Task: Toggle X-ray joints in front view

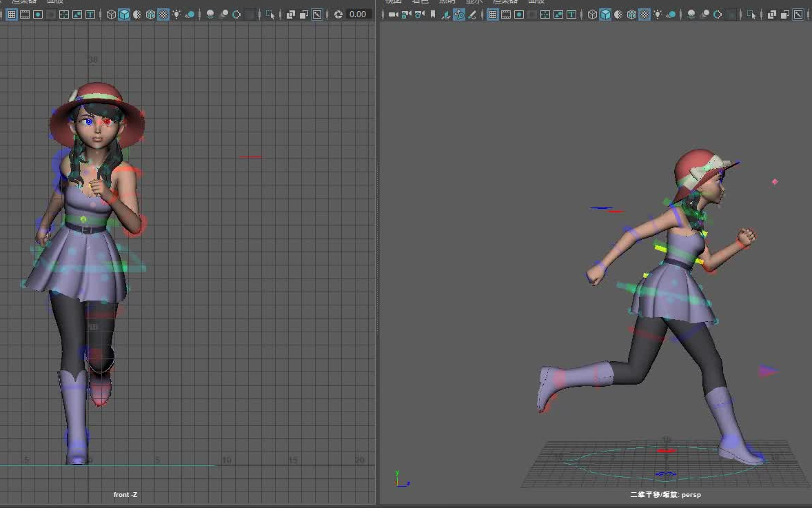Action: point(317,14)
